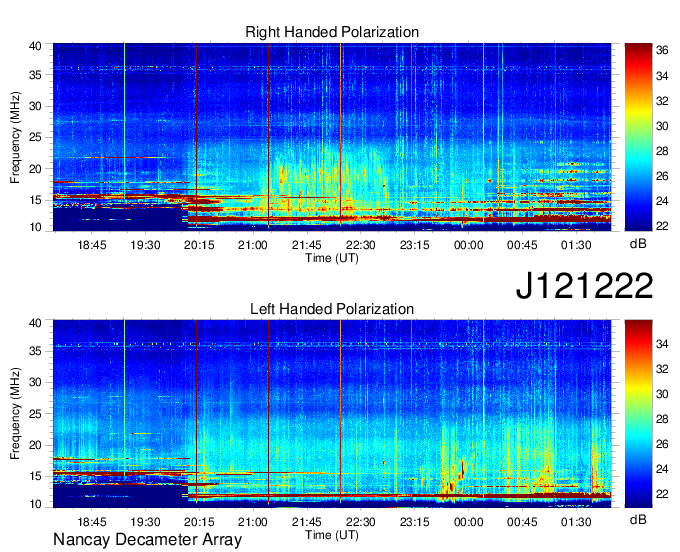Viewport: 680px width, 552px height.
Task: Click the 30 frequency tick of the left-handed plot
Action: click(x=35, y=382)
